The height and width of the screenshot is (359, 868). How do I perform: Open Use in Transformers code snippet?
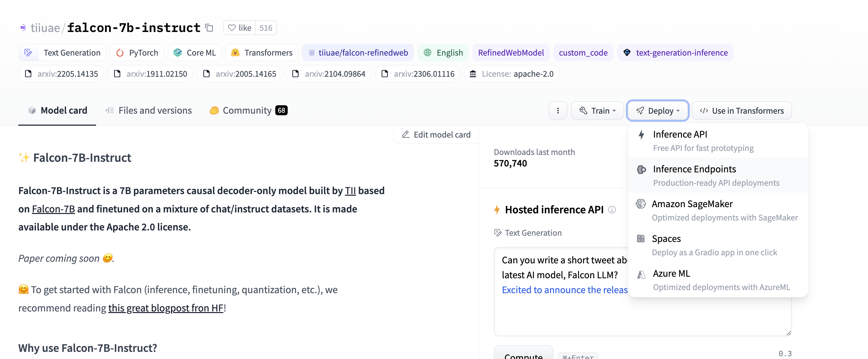coord(742,111)
